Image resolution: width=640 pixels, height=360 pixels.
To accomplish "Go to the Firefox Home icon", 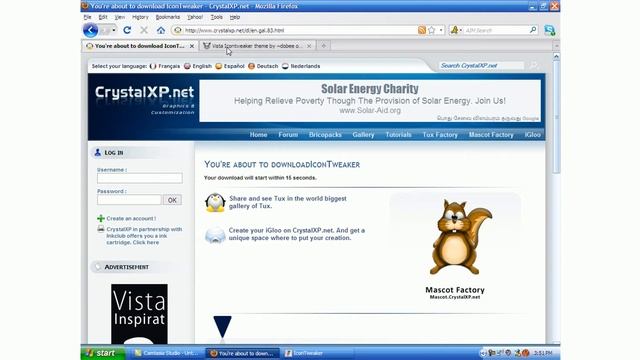I will click(x=161, y=30).
